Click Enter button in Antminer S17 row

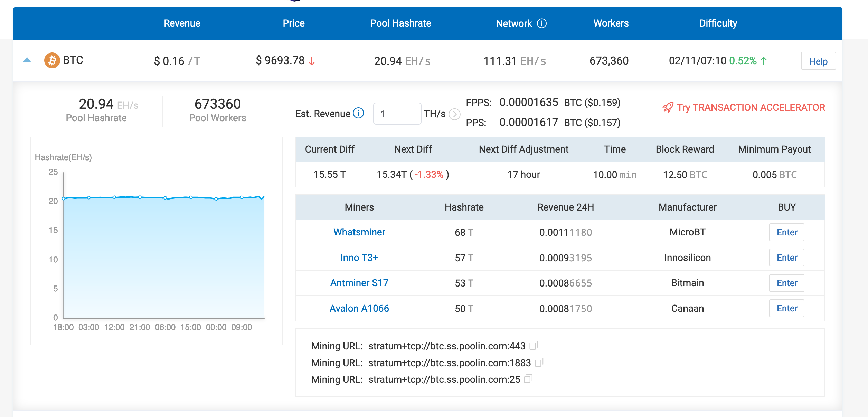pos(787,283)
